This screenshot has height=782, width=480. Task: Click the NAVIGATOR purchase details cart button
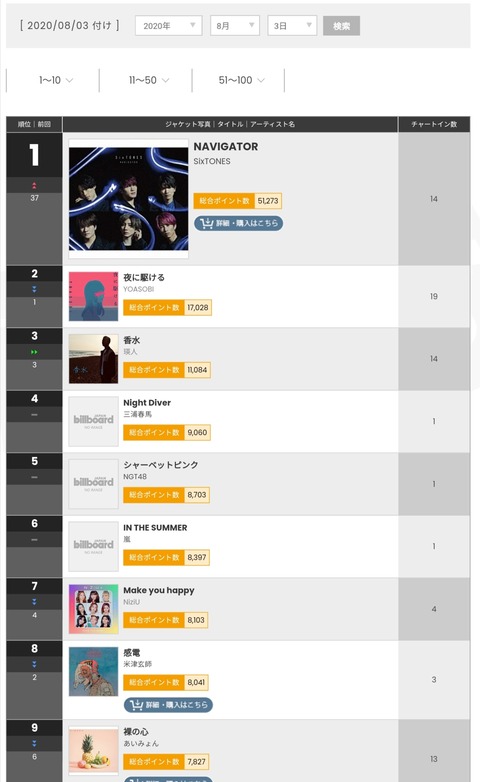click(239, 223)
